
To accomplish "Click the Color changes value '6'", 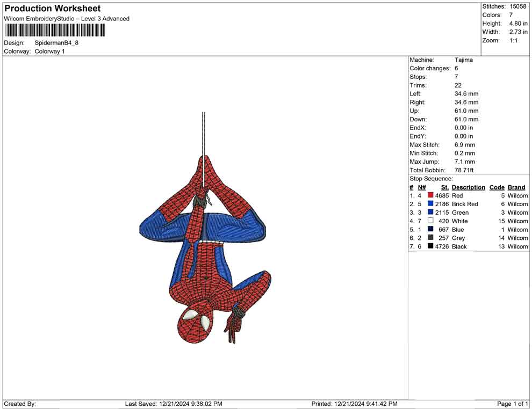I will pyautogui.click(x=456, y=69).
